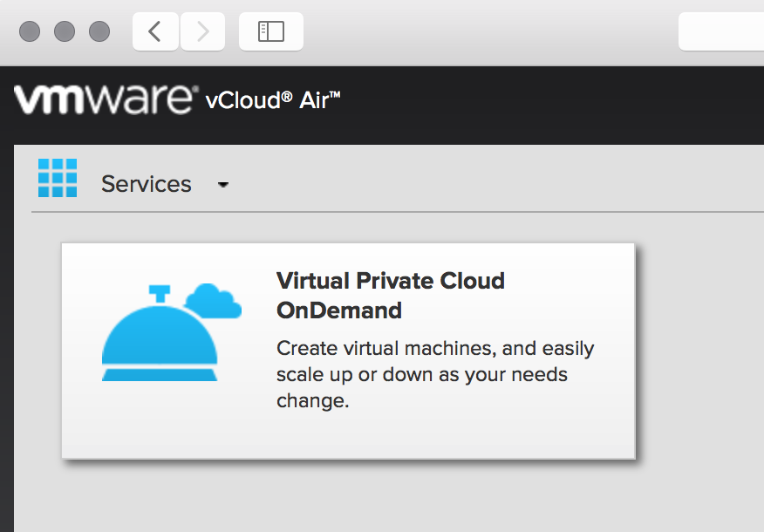764x532 pixels.
Task: Click the browser address bar field
Action: 720,32
